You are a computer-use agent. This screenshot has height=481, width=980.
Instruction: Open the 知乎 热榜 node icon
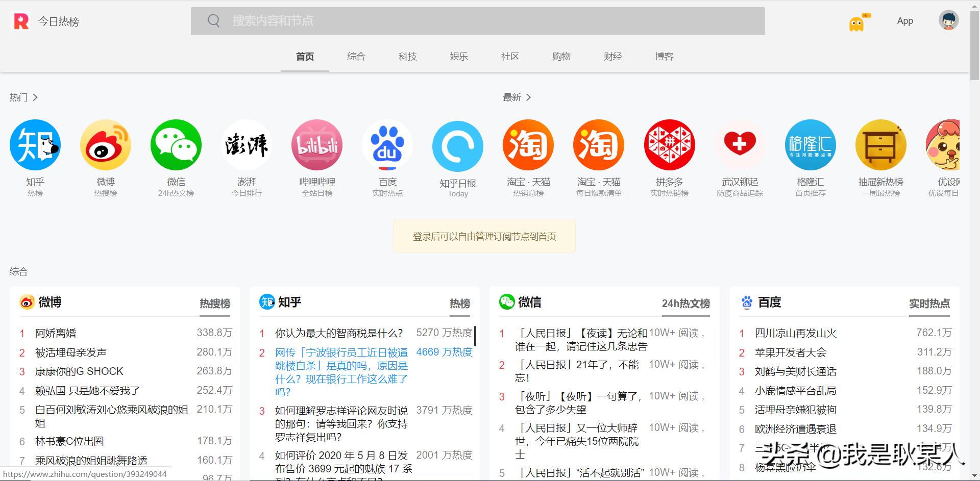[35, 145]
